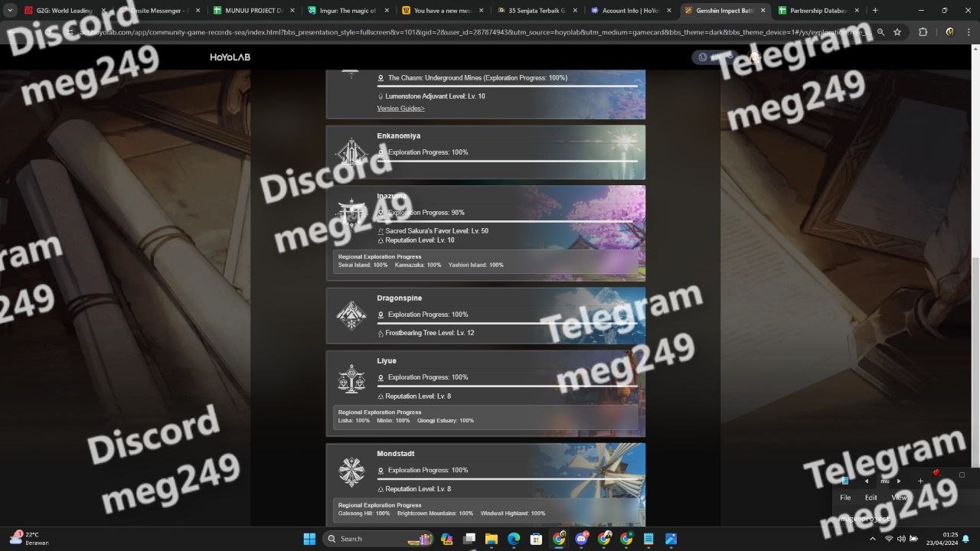Click the Dragonspine region title
This screenshot has height=551, width=980.
click(x=400, y=298)
